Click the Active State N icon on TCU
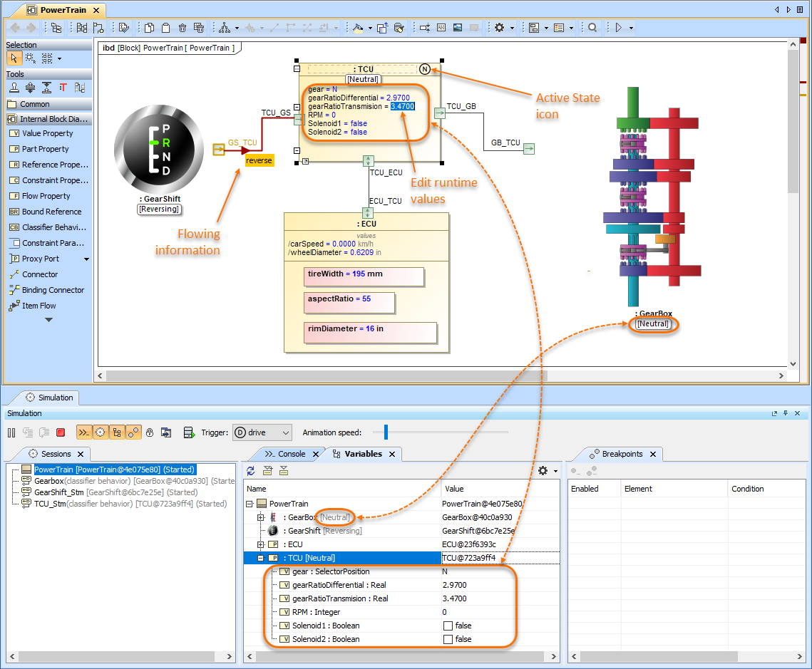The width and height of the screenshot is (812, 669). pos(424,69)
